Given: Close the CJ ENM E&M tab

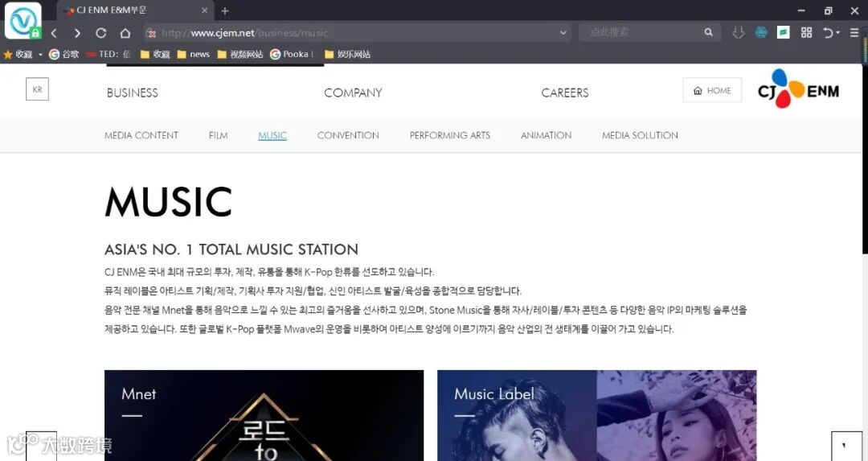Looking at the screenshot, I should 204,10.
